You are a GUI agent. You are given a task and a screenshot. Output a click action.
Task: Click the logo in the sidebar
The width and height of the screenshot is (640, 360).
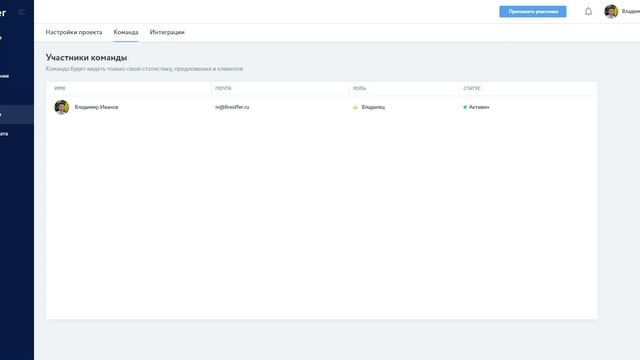pyautogui.click(x=3, y=13)
